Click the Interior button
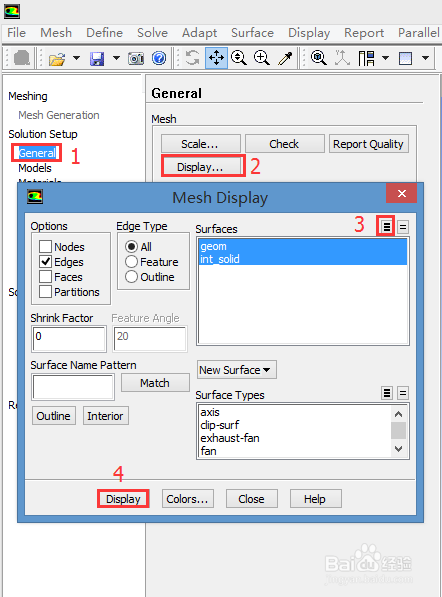The height and width of the screenshot is (597, 442). [x=105, y=415]
